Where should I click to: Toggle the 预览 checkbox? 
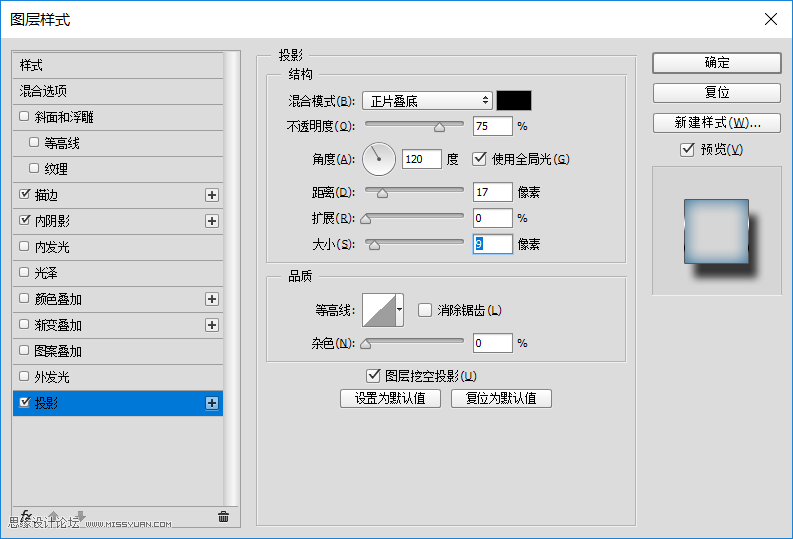click(687, 149)
